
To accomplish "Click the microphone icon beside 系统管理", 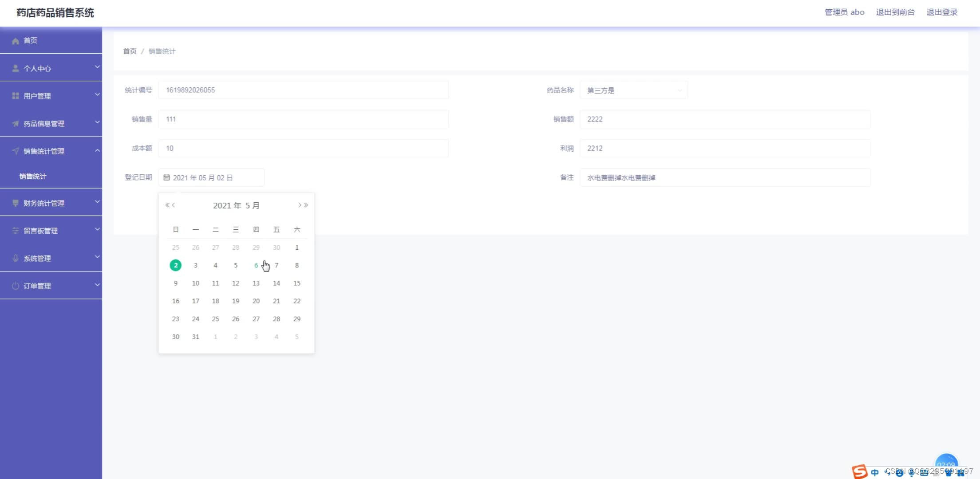I will pos(16,258).
